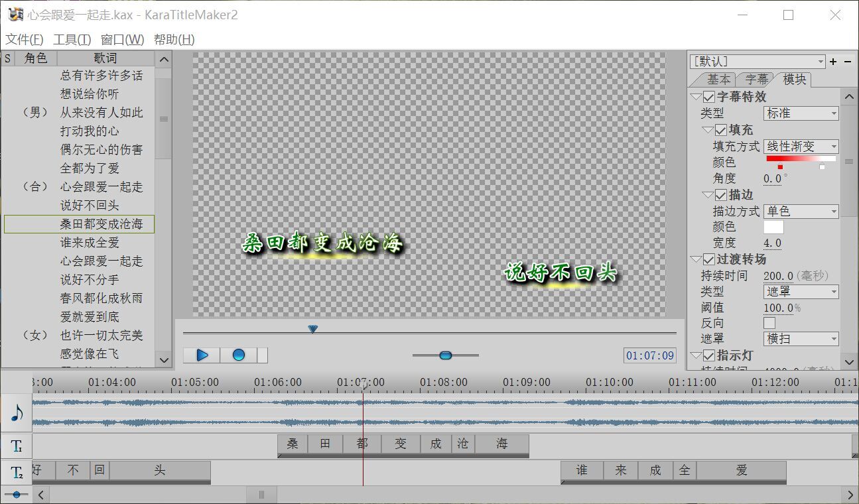Collapse the 指示灯 section triangle
859x504 pixels.
(696, 356)
